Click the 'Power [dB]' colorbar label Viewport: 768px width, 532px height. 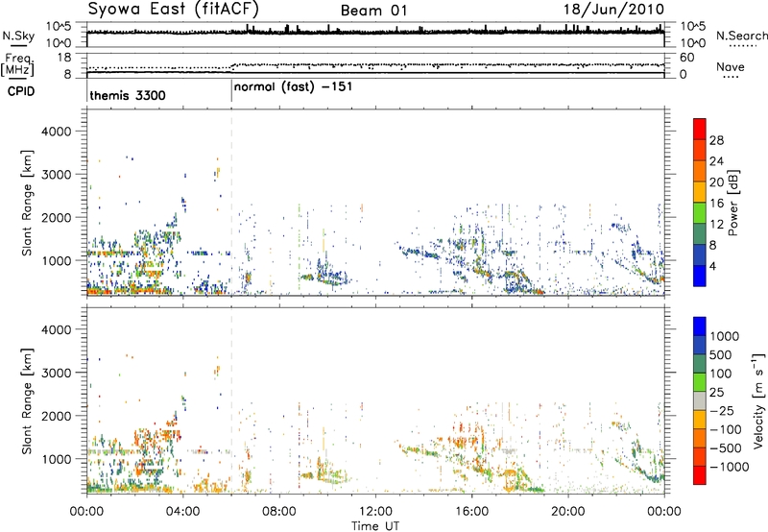click(x=732, y=203)
